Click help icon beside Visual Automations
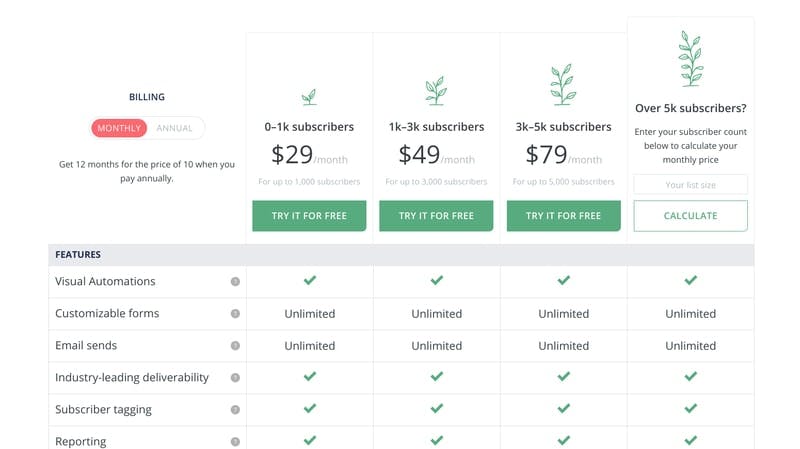This screenshot has height=449, width=800. coord(235,282)
